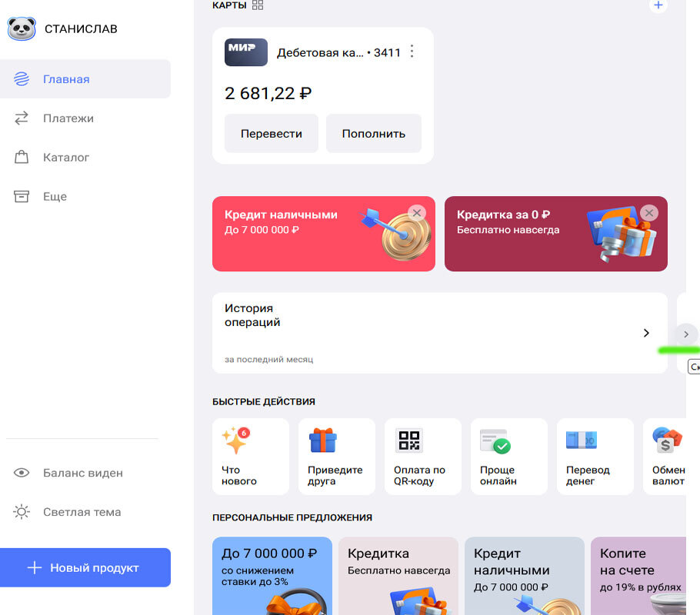Click История операций title

pos(252,315)
